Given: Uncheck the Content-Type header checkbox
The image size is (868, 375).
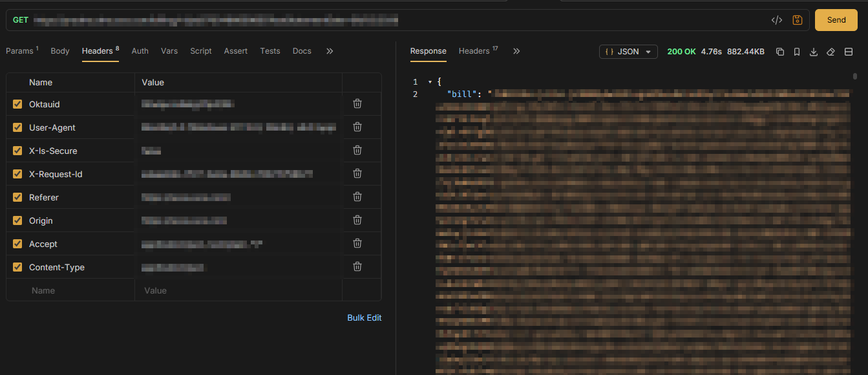Looking at the screenshot, I should [x=17, y=267].
